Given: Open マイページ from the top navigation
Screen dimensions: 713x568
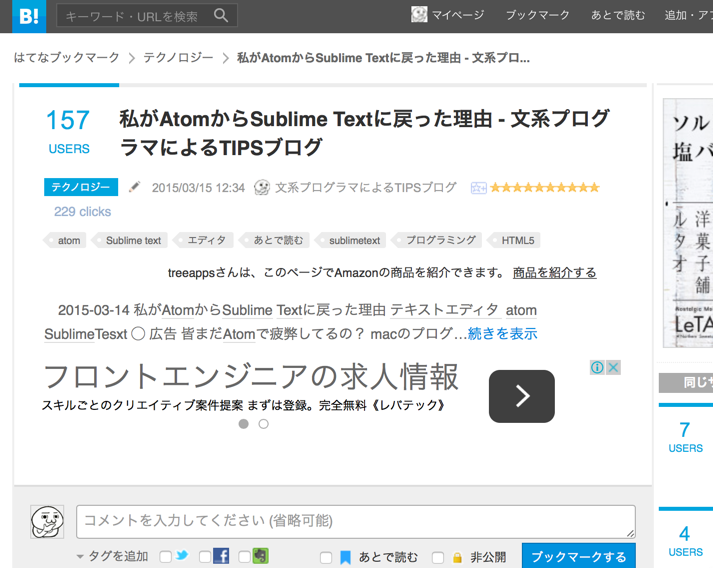Looking at the screenshot, I should (x=458, y=15).
